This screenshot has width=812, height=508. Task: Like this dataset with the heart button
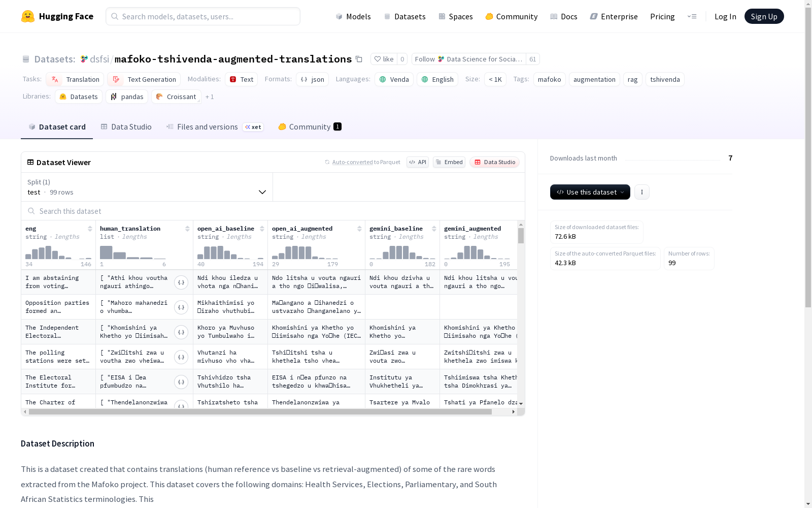pyautogui.click(x=384, y=59)
